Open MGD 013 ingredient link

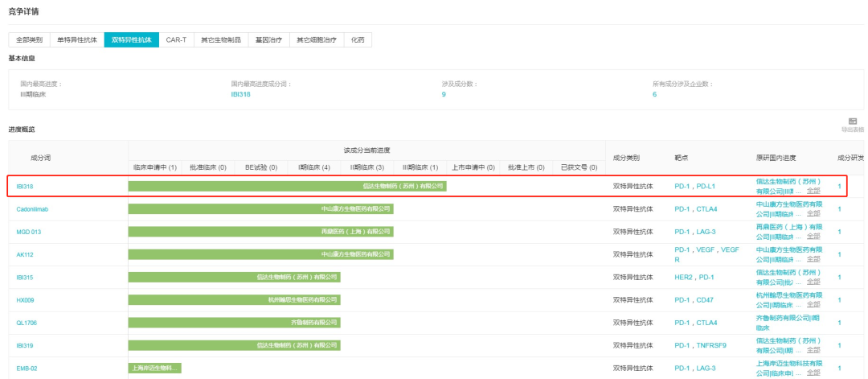tap(29, 232)
